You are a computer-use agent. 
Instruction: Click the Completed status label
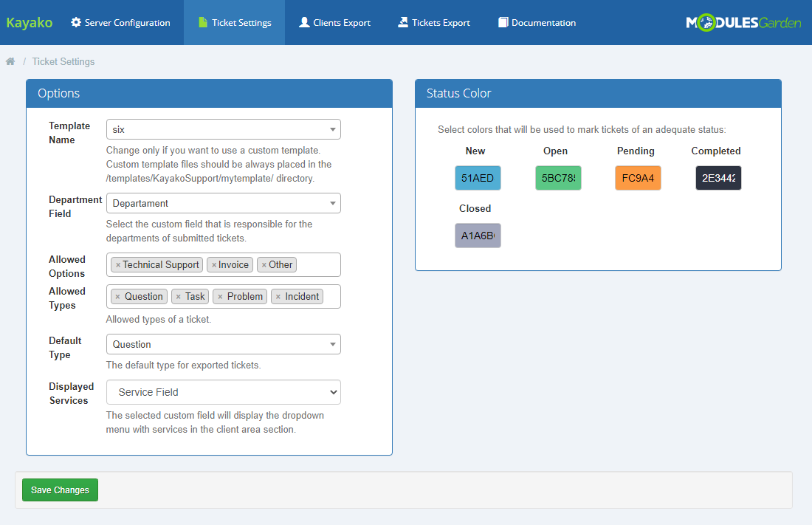(716, 151)
